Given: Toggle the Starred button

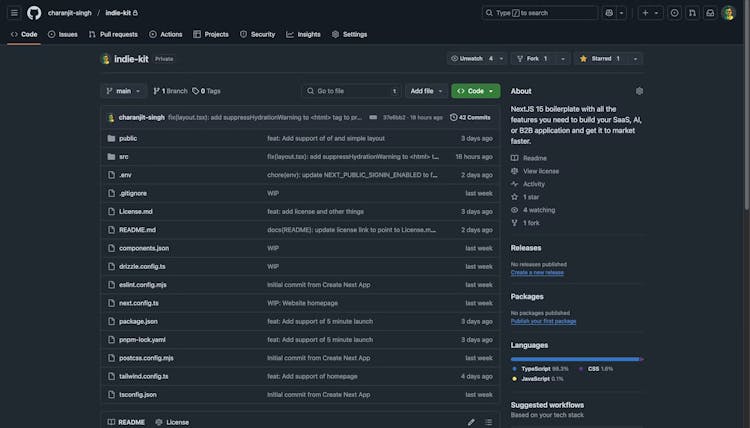Looking at the screenshot, I should click(601, 59).
